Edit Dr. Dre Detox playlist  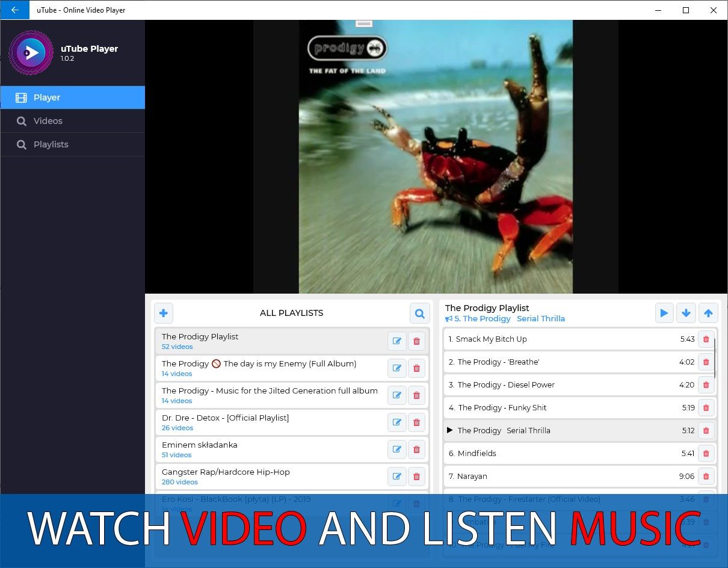pos(397,422)
